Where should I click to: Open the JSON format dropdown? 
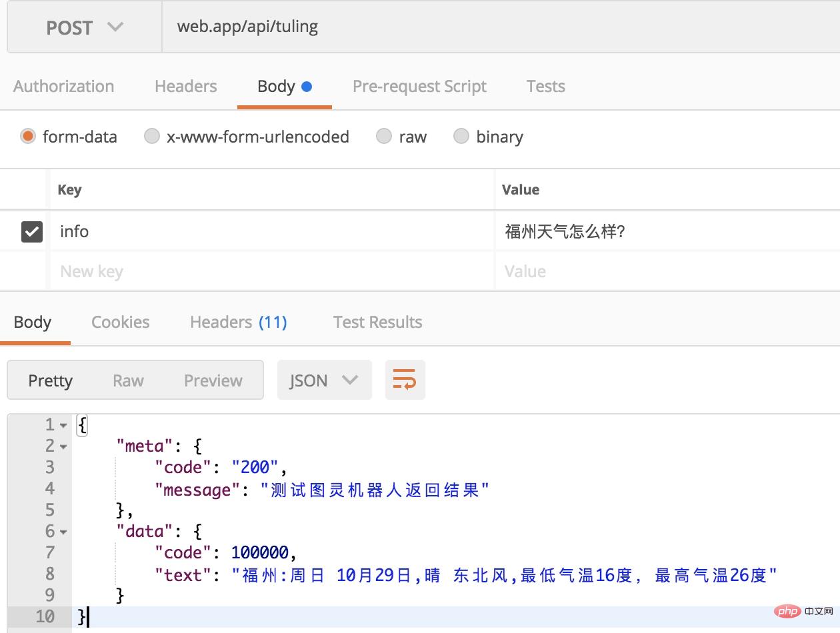(x=324, y=380)
